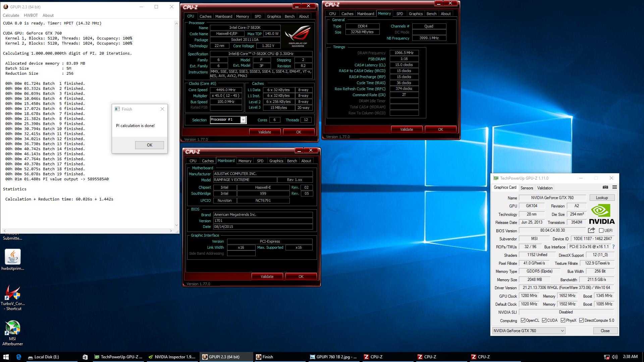Open the Calculate menu in GPUPI

click(x=11, y=15)
